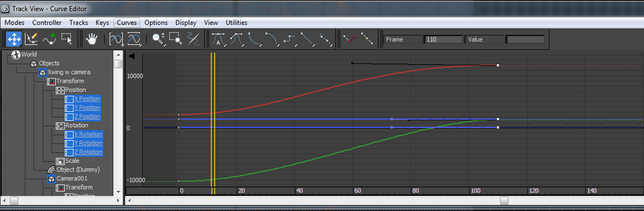Click the empty Value input field
Image resolution: width=644 pixels, height=211 pixels.
click(x=525, y=39)
